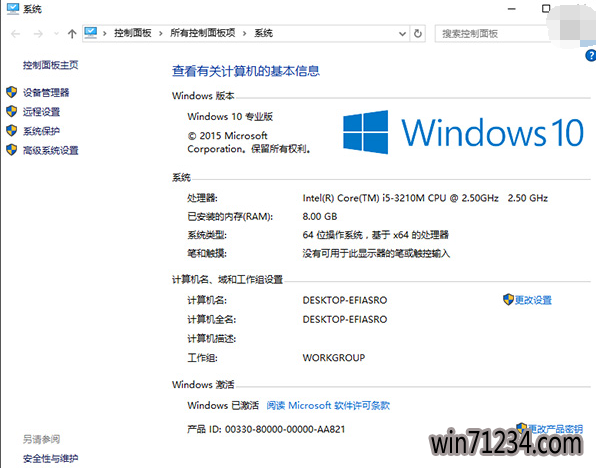Select 计算机名 value 'DESKTOP-EFIASRO'
This screenshot has height=468, width=596.
(x=345, y=300)
